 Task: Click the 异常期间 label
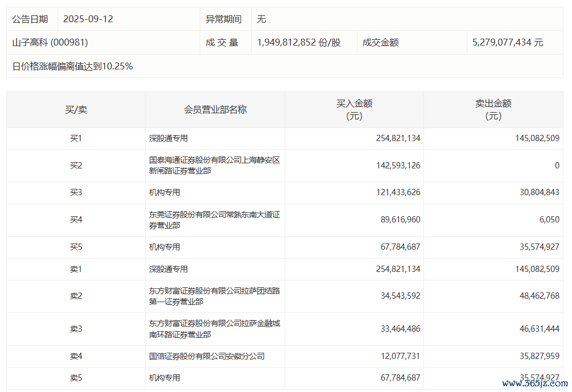point(223,19)
